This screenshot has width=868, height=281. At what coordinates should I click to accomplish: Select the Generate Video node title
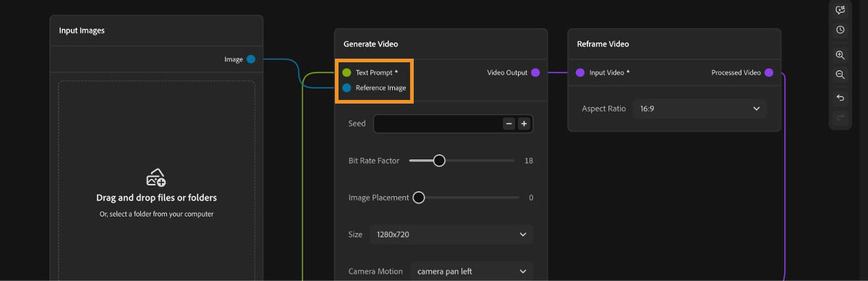[370, 44]
